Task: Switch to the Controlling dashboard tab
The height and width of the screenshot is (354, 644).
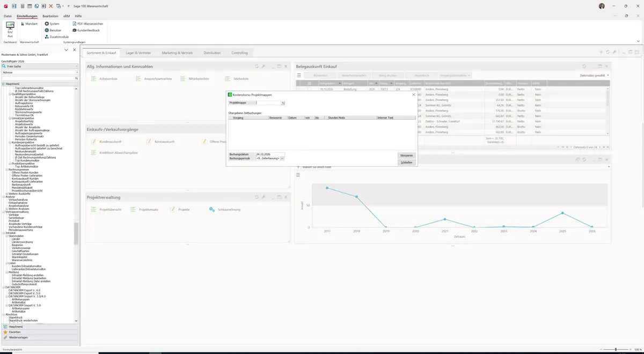Action: point(239,53)
